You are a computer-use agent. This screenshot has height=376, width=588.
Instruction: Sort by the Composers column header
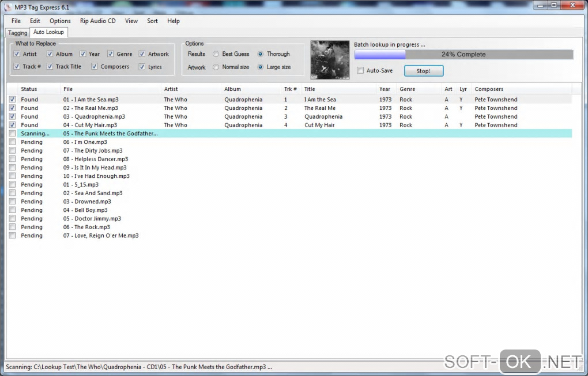pyautogui.click(x=522, y=89)
